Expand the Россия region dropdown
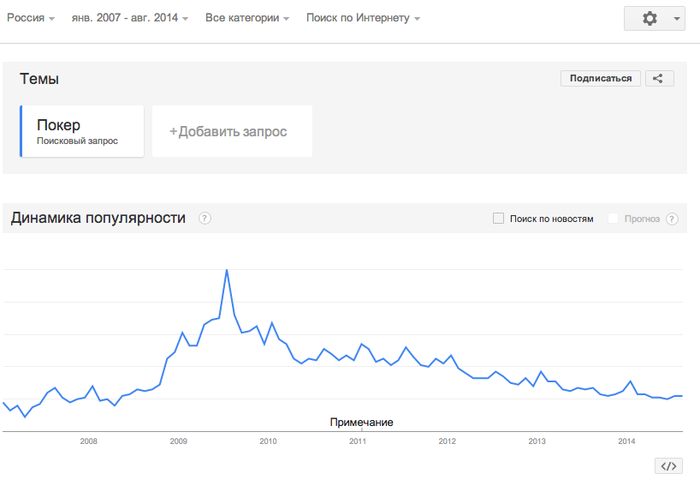This screenshot has width=700, height=486. coord(31,18)
